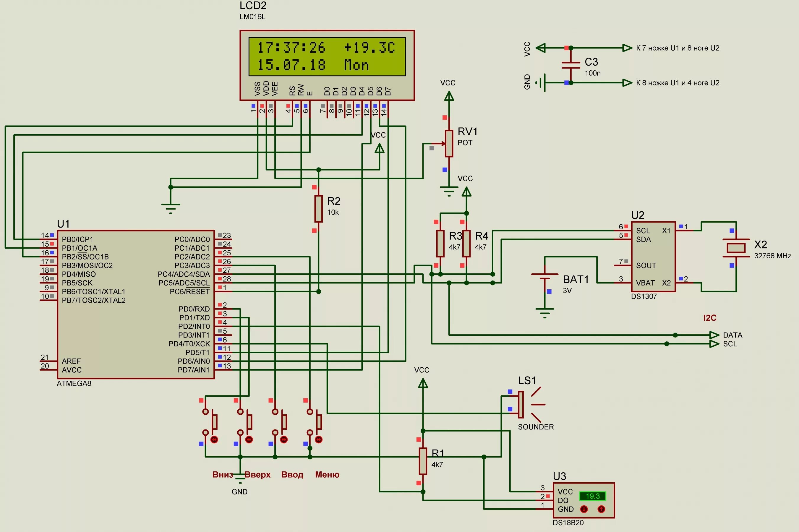Push the Ввод pushbutton switch

pyautogui.click(x=279, y=422)
